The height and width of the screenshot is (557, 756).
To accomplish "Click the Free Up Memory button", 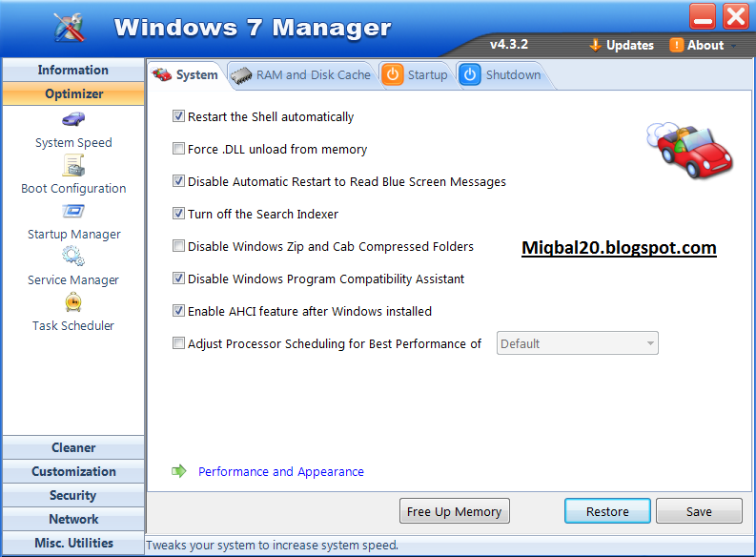I will 454,511.
